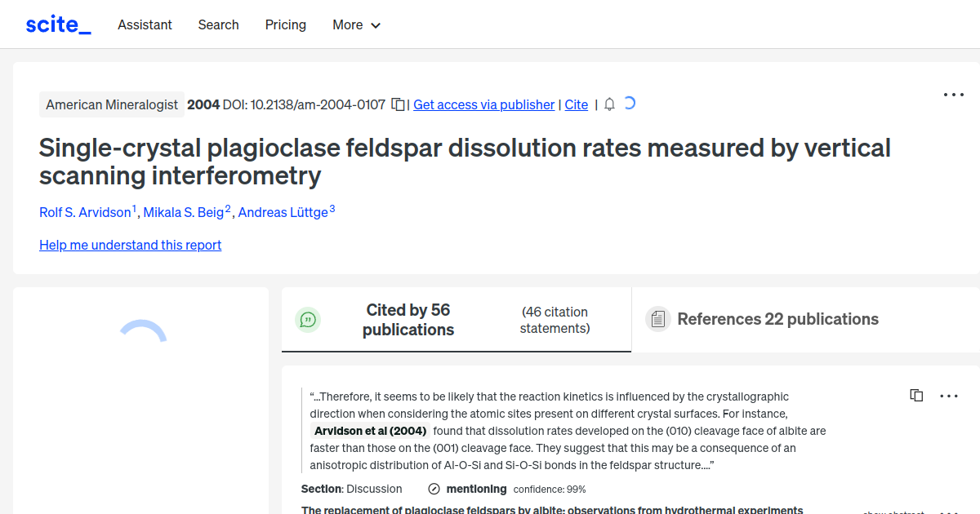
Task: Show the abstract of the citing paper
Action: 893,512
